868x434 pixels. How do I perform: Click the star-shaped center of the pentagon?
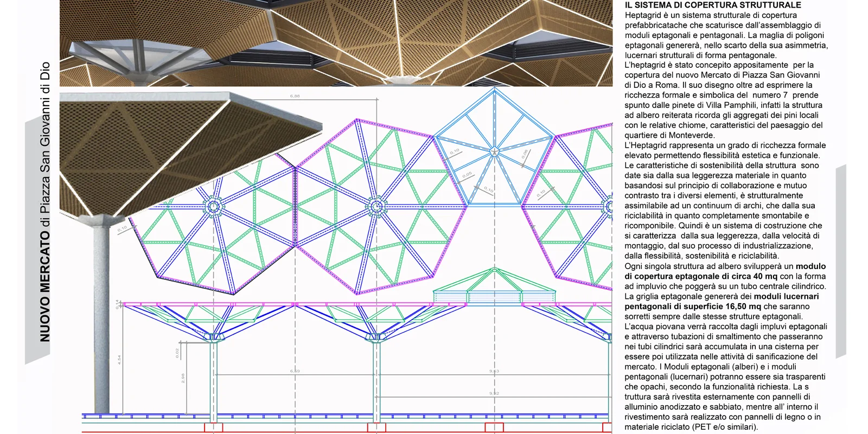(x=494, y=151)
